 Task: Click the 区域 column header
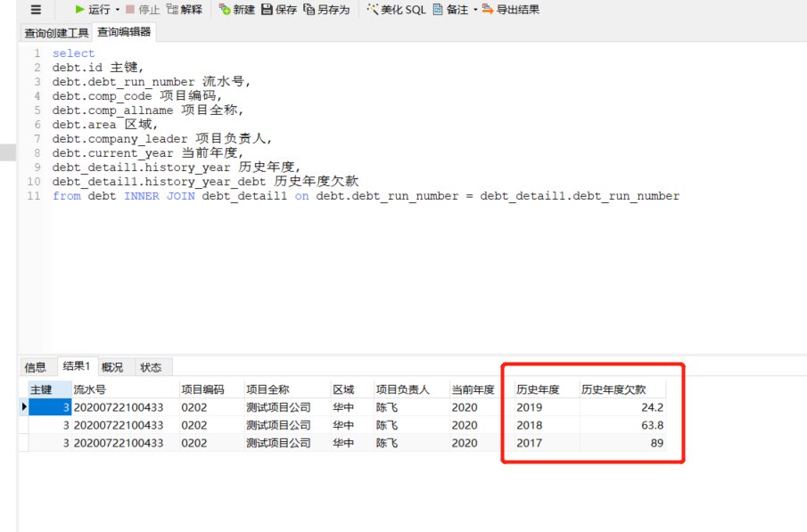pyautogui.click(x=352, y=389)
